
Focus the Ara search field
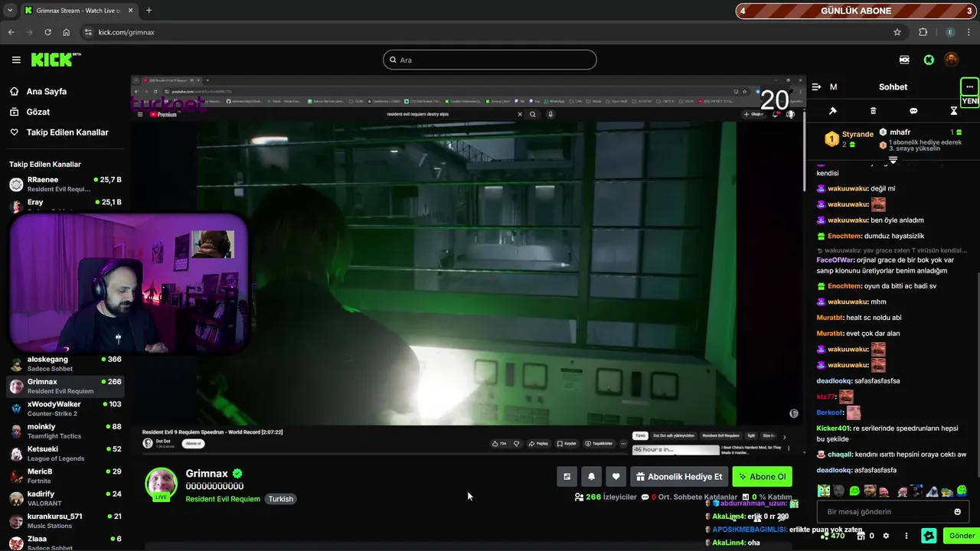click(490, 60)
